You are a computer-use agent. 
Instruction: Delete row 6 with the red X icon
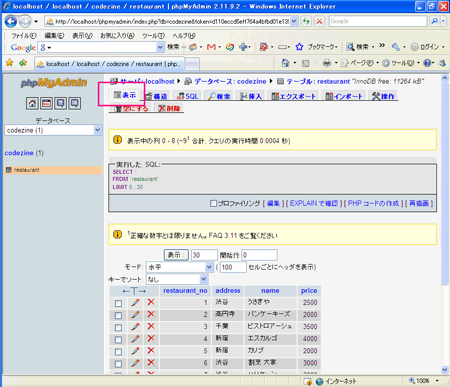[x=151, y=362]
